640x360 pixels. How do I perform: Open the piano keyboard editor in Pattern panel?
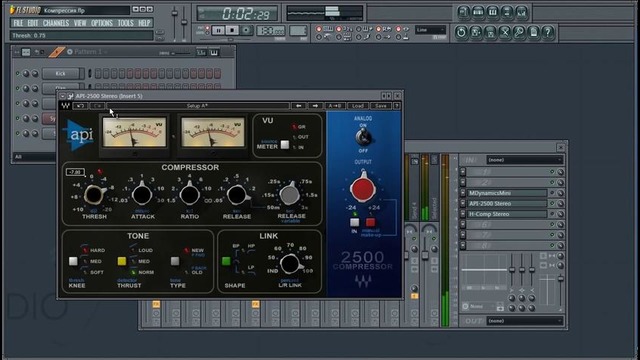pos(214,53)
